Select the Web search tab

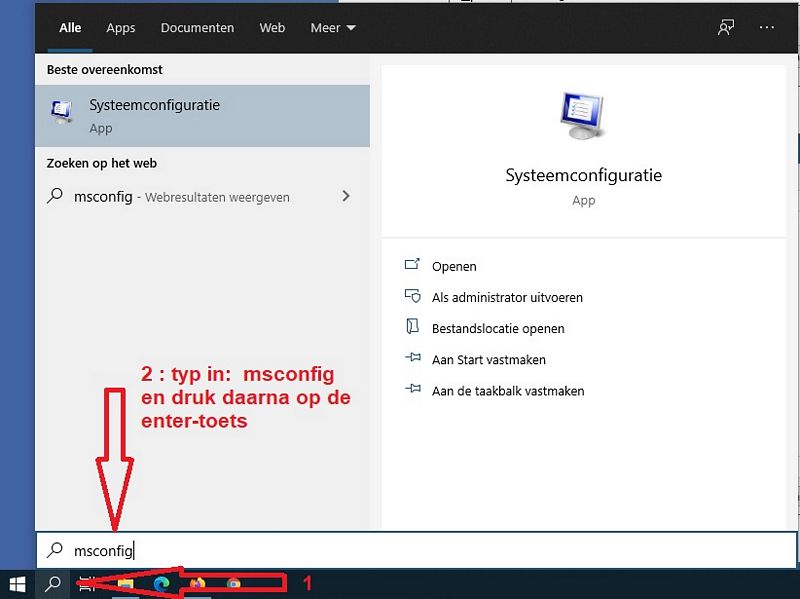(272, 28)
